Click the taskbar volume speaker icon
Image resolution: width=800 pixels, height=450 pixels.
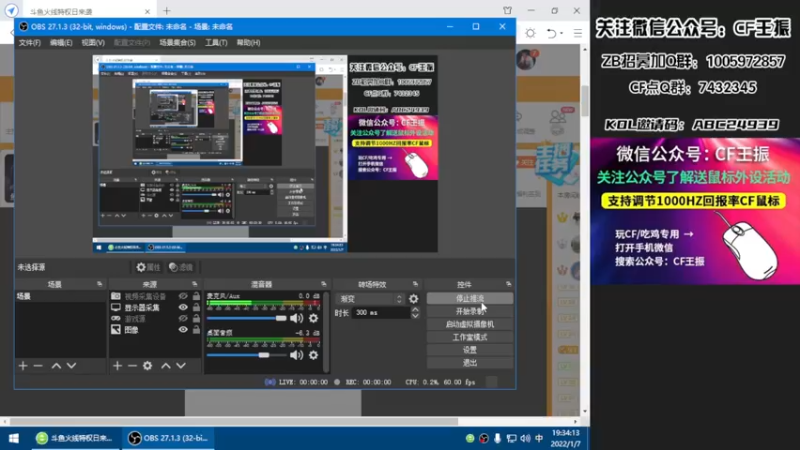[x=525, y=438]
